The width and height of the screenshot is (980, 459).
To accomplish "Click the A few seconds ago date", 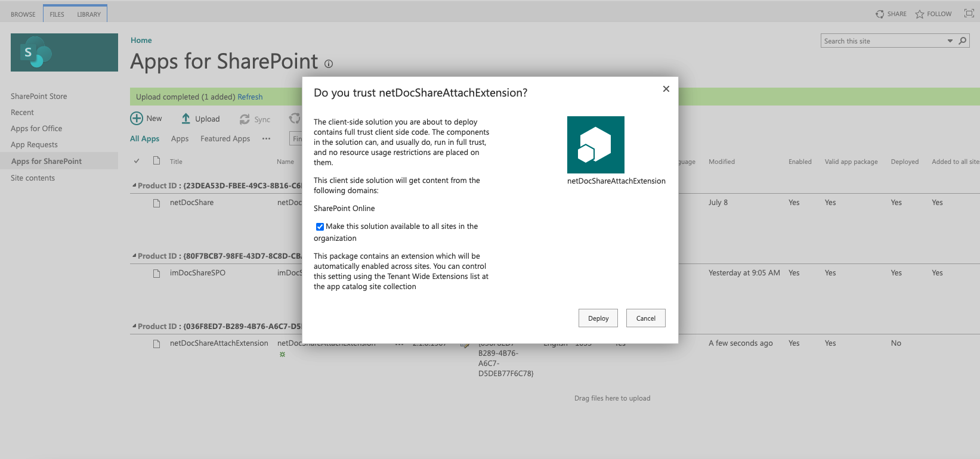I will coord(741,343).
